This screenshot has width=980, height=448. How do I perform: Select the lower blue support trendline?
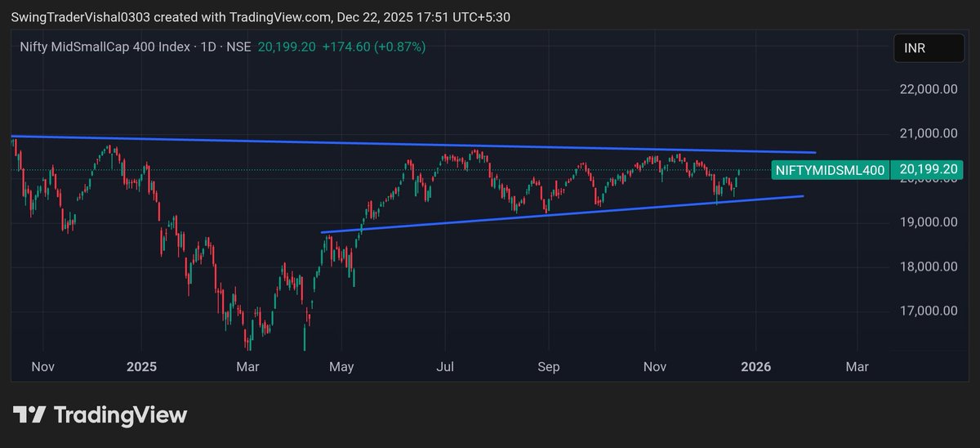[563, 214]
